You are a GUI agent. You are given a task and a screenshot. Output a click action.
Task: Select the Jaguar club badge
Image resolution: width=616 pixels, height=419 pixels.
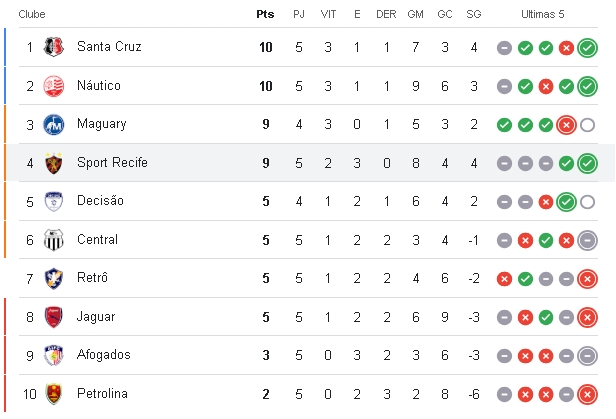coord(54,317)
